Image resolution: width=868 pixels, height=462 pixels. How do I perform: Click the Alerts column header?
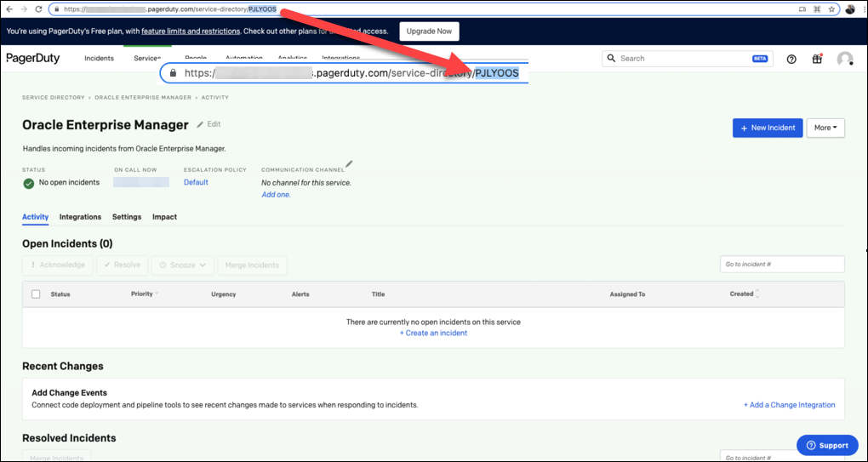(300, 294)
